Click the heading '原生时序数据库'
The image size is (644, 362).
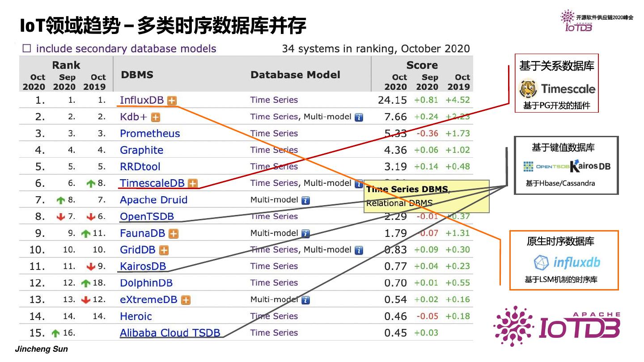pyautogui.click(x=560, y=241)
